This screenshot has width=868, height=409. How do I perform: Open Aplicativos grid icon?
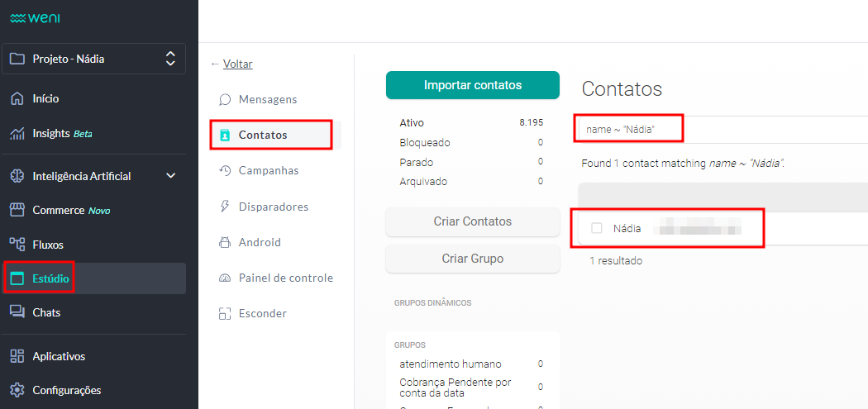pos(17,356)
